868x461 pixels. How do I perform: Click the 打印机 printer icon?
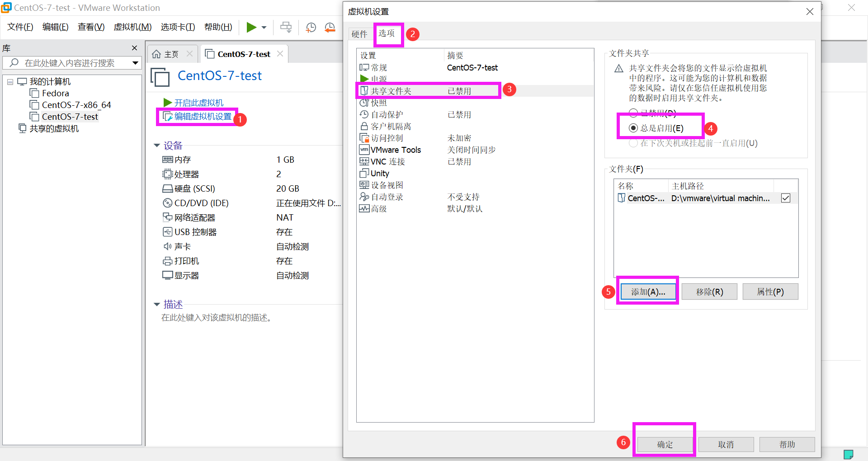coord(168,261)
